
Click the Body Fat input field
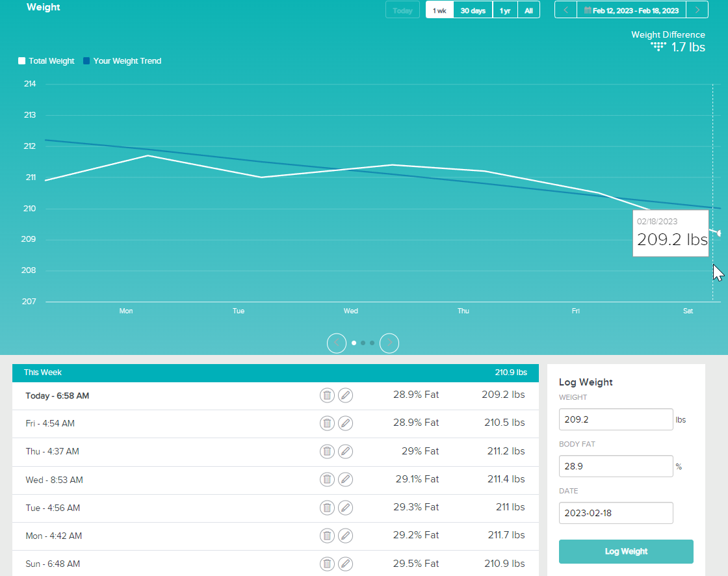616,466
